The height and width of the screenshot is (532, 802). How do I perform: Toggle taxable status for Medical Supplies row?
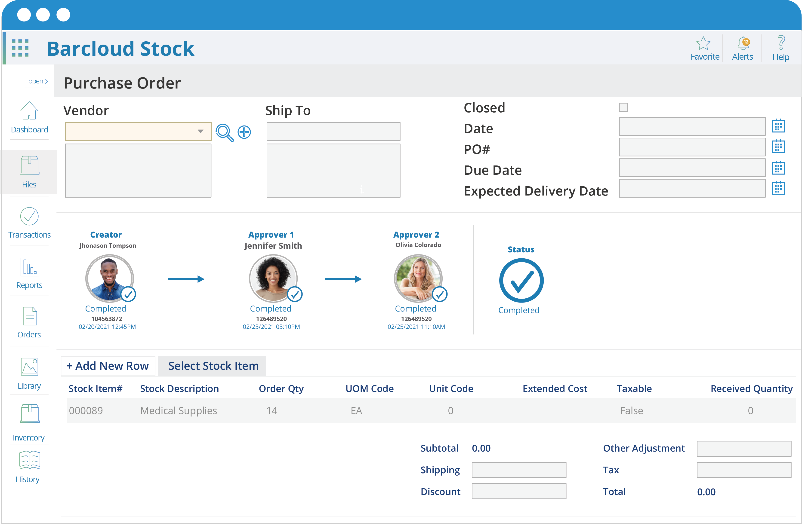click(632, 410)
